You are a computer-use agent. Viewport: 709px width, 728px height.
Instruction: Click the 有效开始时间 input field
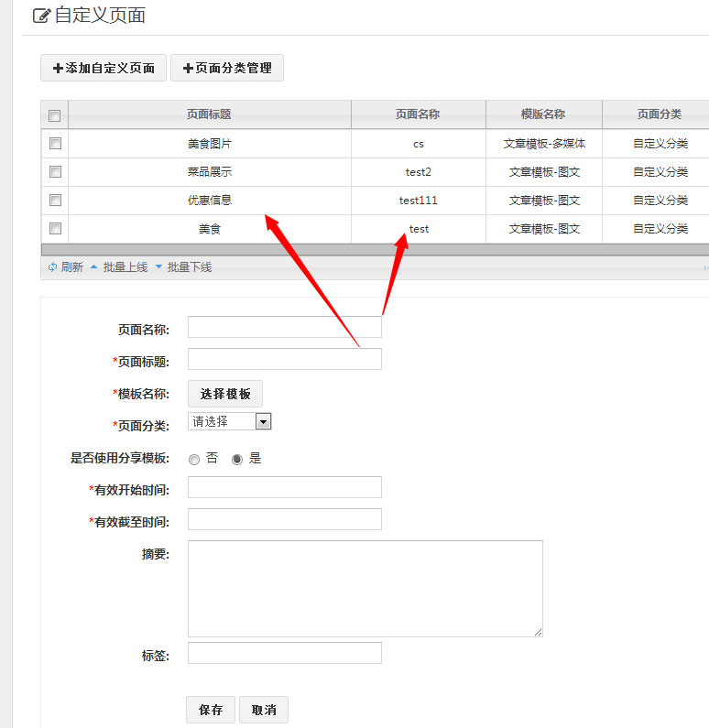click(285, 487)
